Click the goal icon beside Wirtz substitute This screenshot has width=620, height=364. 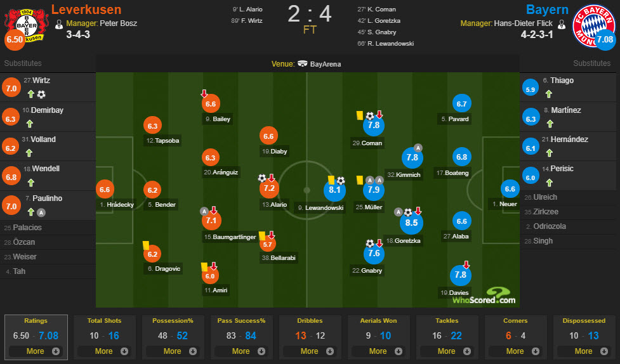pyautogui.click(x=41, y=94)
